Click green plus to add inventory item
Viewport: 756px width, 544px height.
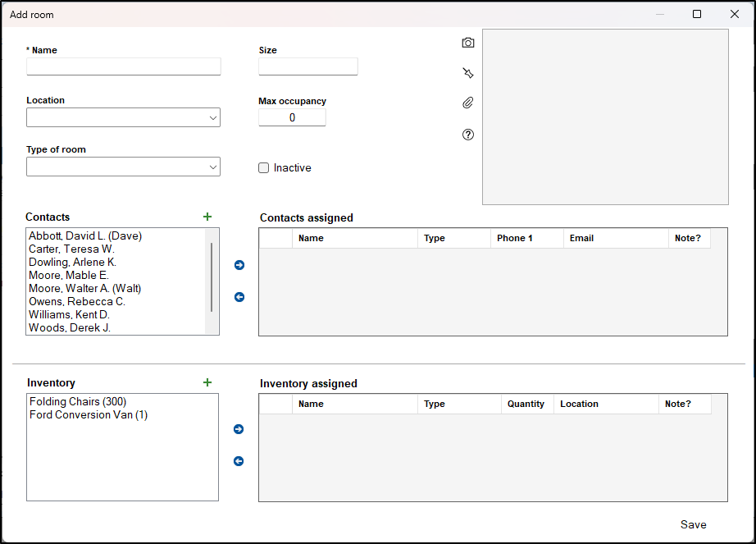207,382
